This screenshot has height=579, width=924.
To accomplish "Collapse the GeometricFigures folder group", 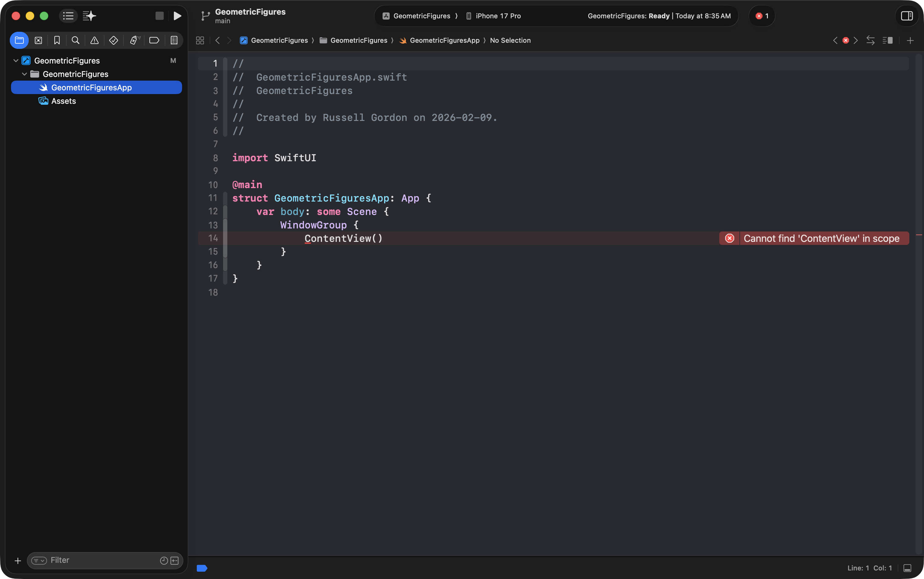I will point(24,74).
